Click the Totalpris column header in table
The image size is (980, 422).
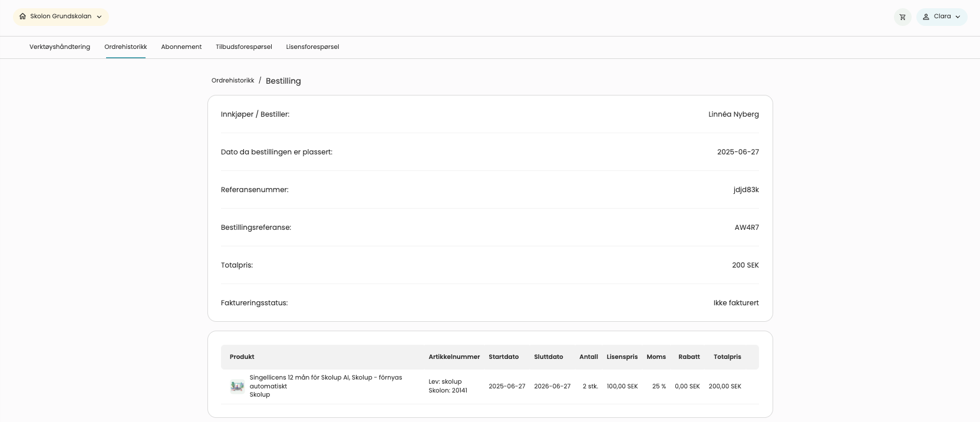pyautogui.click(x=727, y=357)
